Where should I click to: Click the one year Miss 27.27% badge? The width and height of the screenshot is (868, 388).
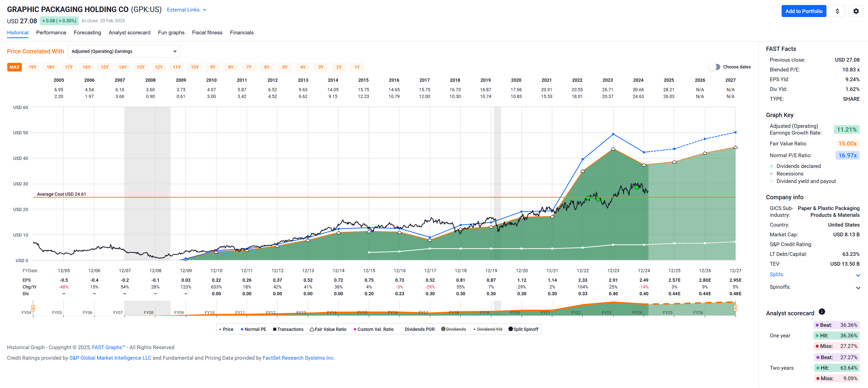pyautogui.click(x=836, y=346)
